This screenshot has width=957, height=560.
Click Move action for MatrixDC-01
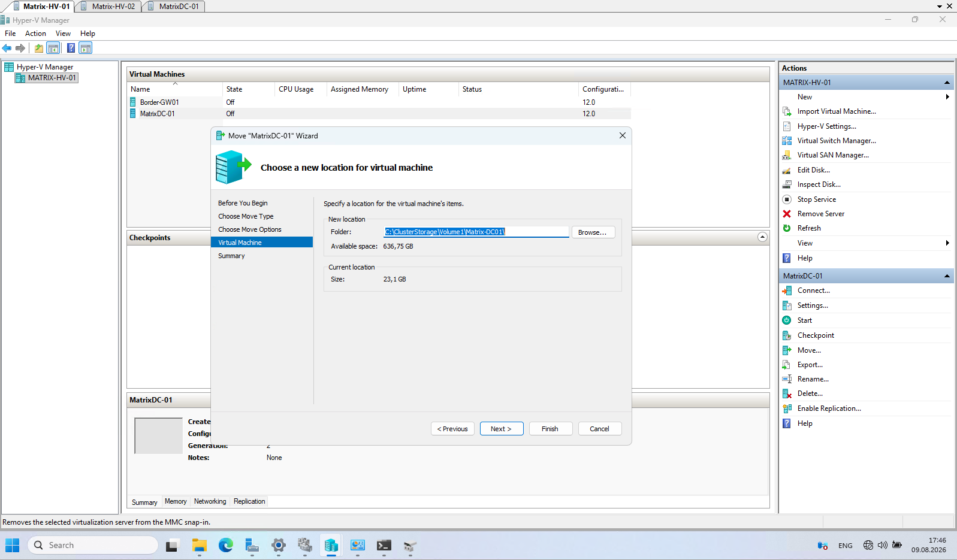809,350
